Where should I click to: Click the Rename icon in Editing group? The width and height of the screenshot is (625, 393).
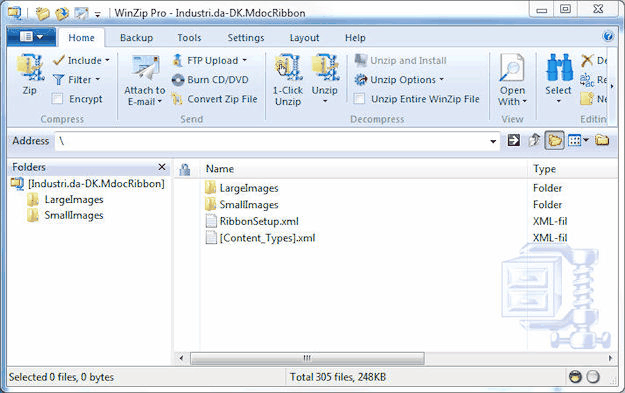(587, 80)
